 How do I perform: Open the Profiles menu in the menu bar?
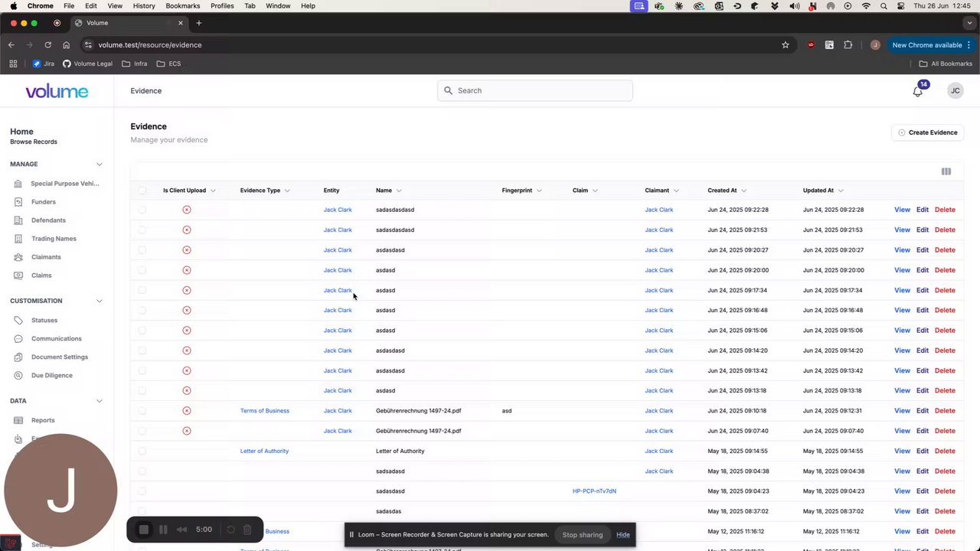click(222, 6)
